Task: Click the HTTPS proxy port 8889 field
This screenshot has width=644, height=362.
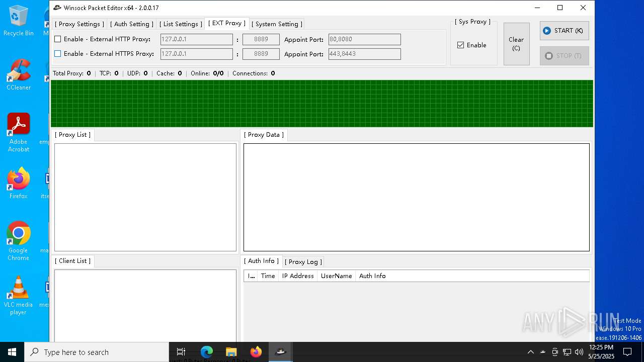Action: (x=261, y=54)
